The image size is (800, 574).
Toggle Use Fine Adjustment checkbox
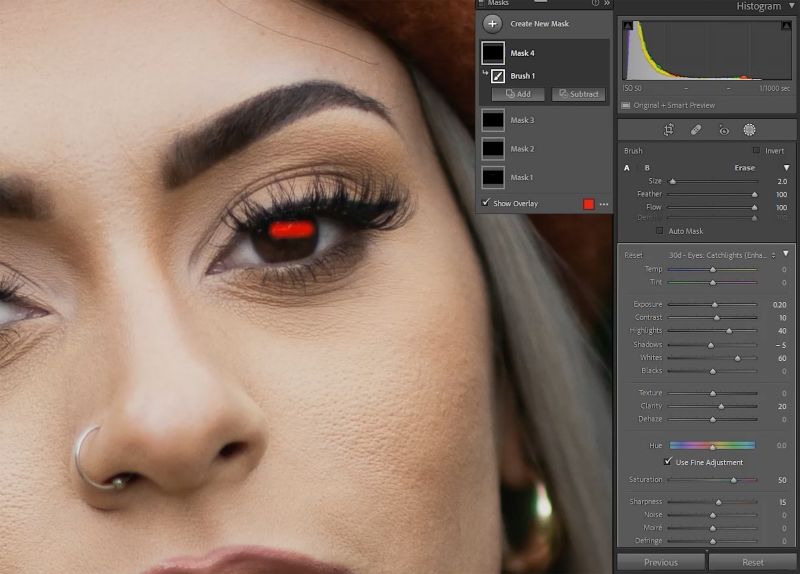(x=668, y=462)
